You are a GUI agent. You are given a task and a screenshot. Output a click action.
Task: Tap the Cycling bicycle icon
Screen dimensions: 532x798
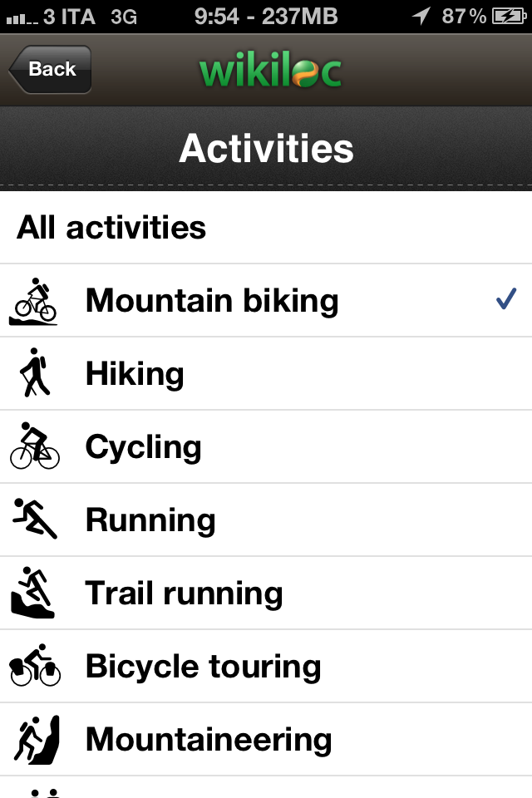(35, 446)
